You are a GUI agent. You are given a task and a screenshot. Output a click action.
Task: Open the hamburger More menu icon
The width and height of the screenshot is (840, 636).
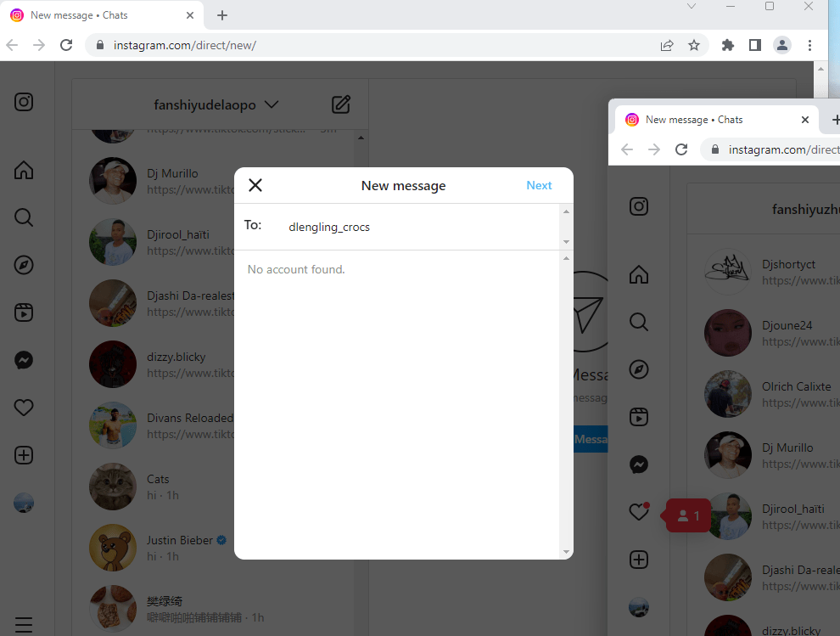coord(24,624)
